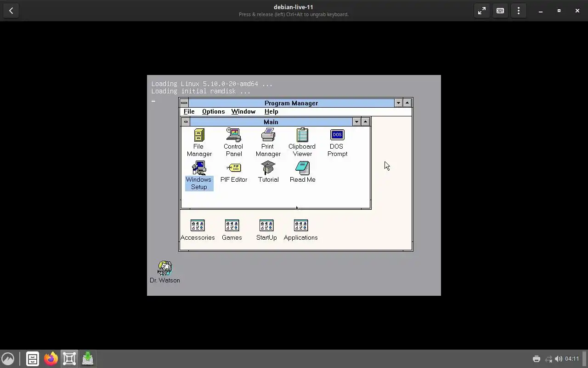Image resolution: width=588 pixels, height=368 pixels.
Task: Go back with the viewer back arrow
Action: tap(11, 11)
